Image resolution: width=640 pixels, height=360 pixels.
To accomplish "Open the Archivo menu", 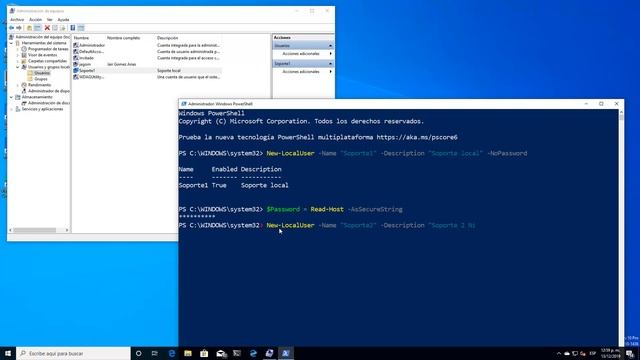I will (x=17, y=20).
